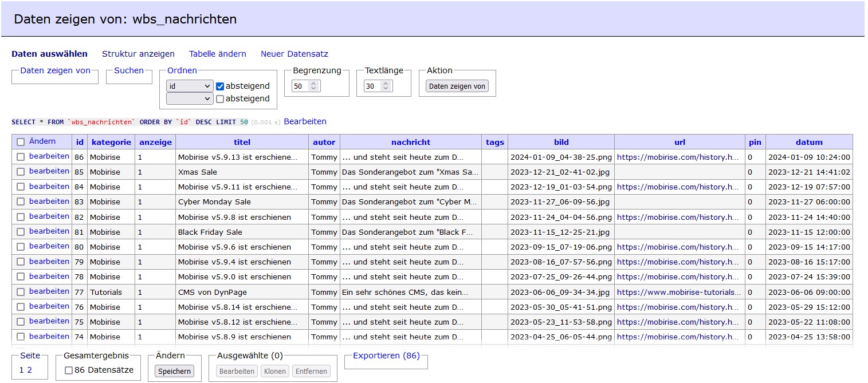This screenshot has width=868, height=383.
Task: Check the first 'absteigend' sort checkbox
Action: [220, 86]
